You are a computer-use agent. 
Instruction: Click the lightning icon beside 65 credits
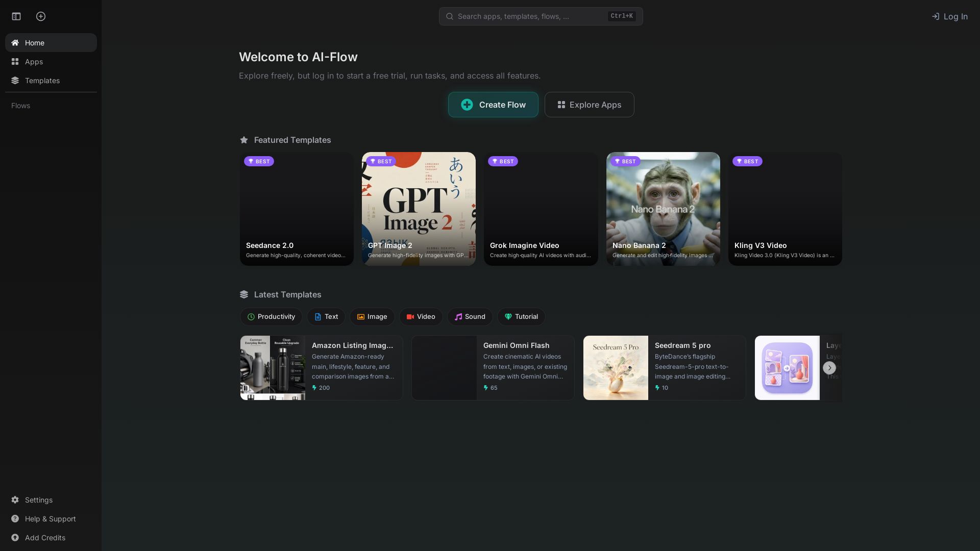(486, 388)
